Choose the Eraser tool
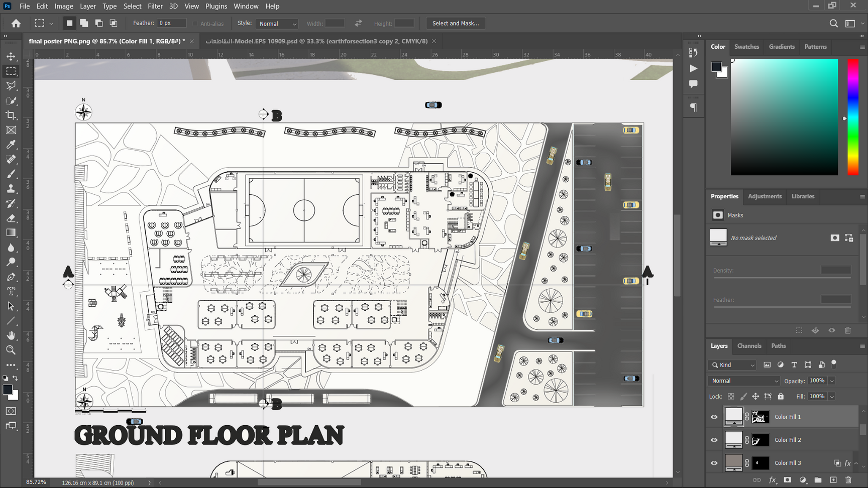Viewport: 868px width, 488px height. (11, 218)
